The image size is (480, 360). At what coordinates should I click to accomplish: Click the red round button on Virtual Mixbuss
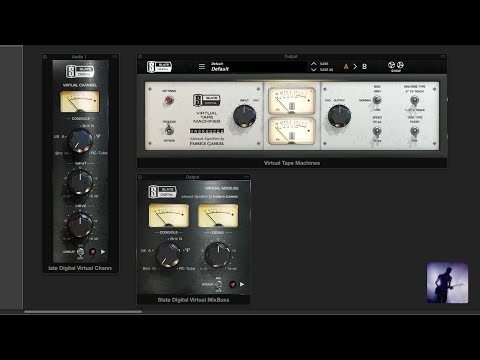232,284
